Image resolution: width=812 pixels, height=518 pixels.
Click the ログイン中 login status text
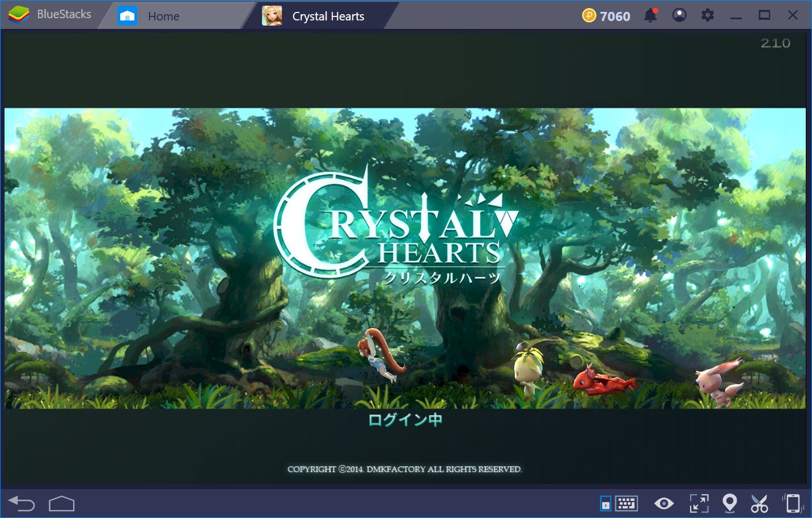tap(405, 420)
